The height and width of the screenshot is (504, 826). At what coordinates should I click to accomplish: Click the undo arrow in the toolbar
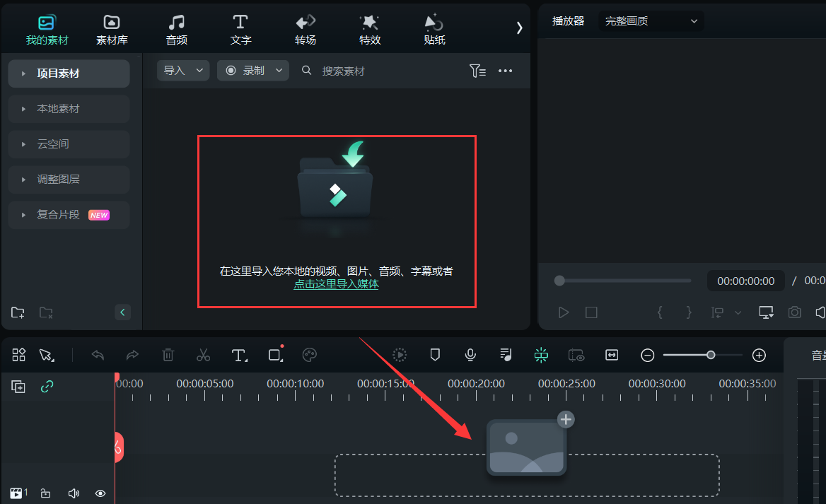tap(98, 355)
